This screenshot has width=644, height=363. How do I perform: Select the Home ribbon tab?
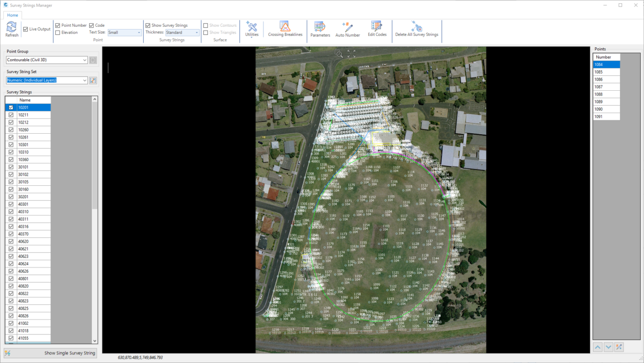point(12,14)
